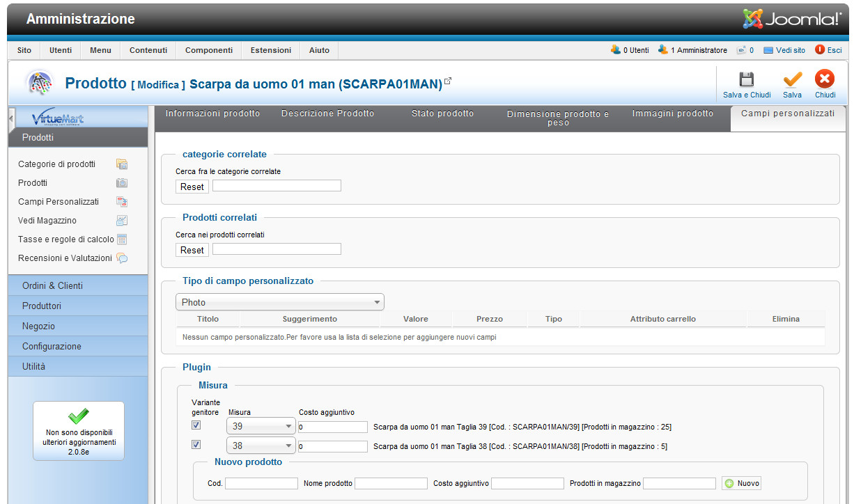Open the Misura dropdown showing 39
The width and height of the screenshot is (854, 504).
click(261, 427)
